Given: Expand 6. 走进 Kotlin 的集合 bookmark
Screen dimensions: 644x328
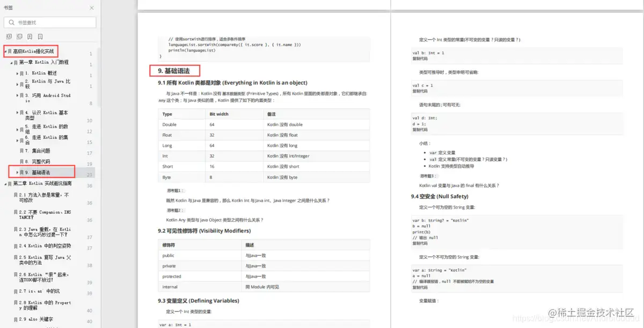Looking at the screenshot, I should [x=17, y=140].
